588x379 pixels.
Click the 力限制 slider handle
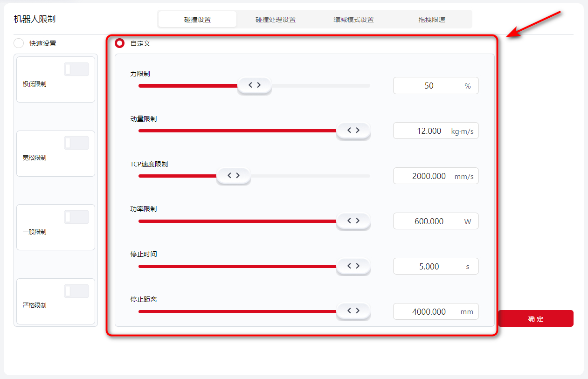(254, 85)
